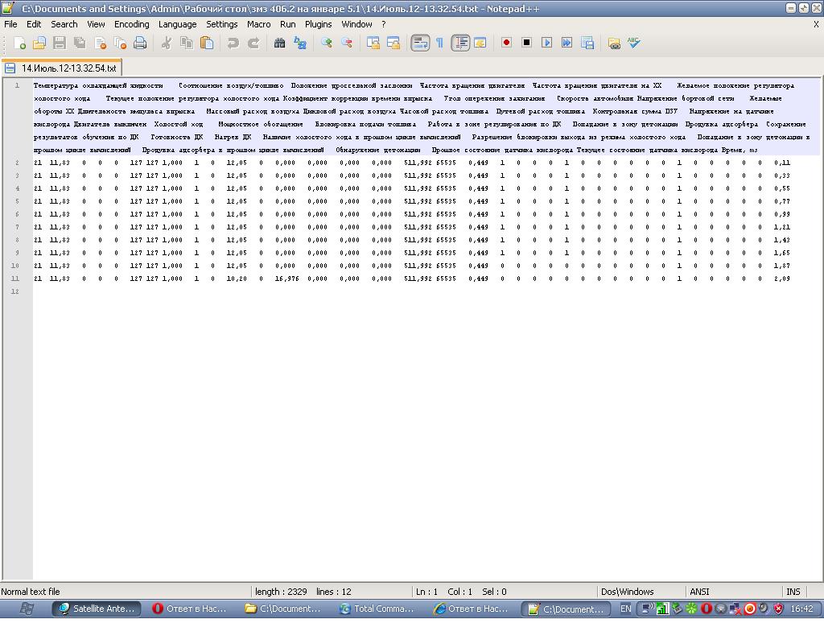824x644 pixels.
Task: Open Find with the binoculars icon
Action: coord(280,43)
